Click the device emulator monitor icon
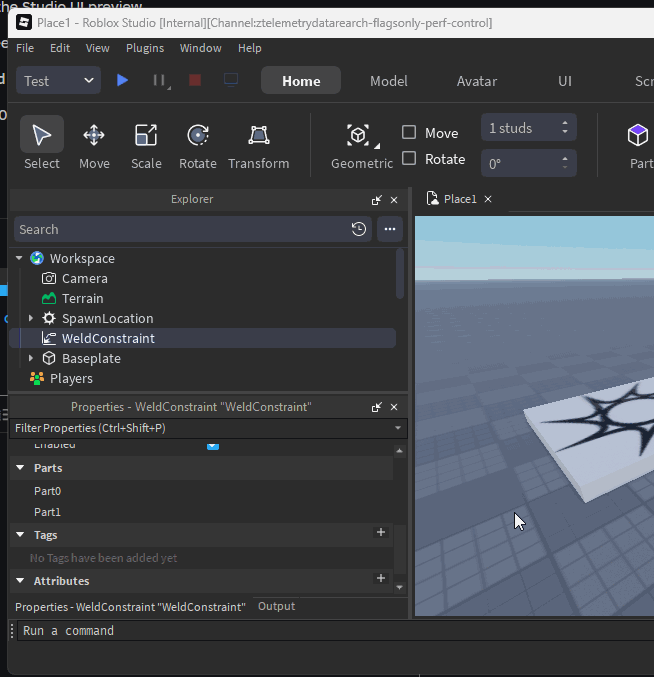The width and height of the screenshot is (654, 677). tap(231, 80)
